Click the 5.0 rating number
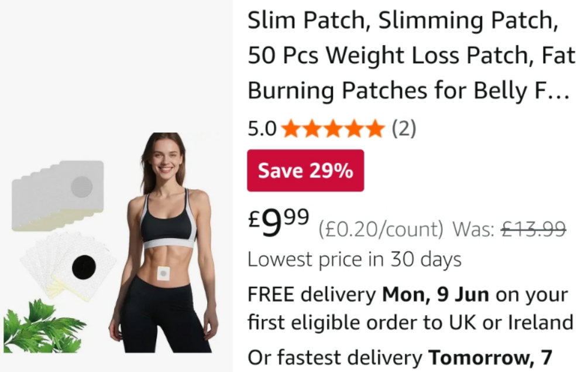Image resolution: width=588 pixels, height=372 pixels. (x=262, y=129)
